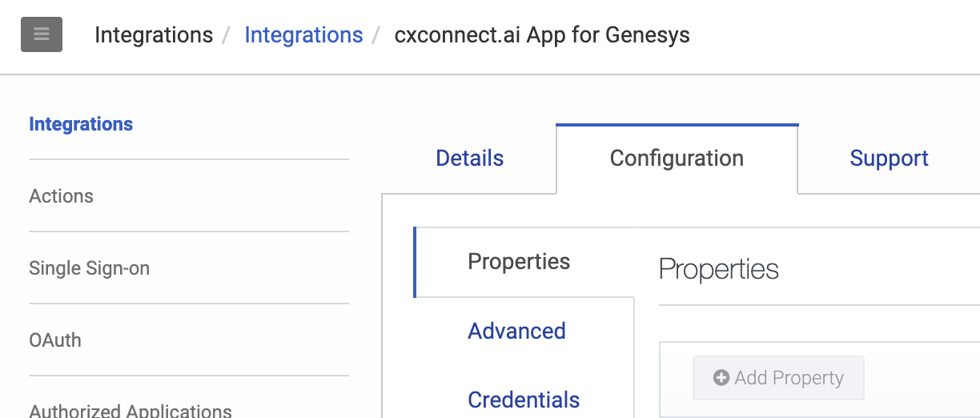Open the hamburger navigation menu
This screenshot has width=980, height=418.
42,35
